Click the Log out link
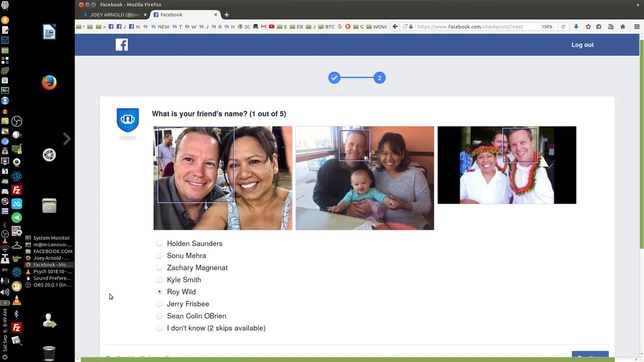 click(582, 45)
